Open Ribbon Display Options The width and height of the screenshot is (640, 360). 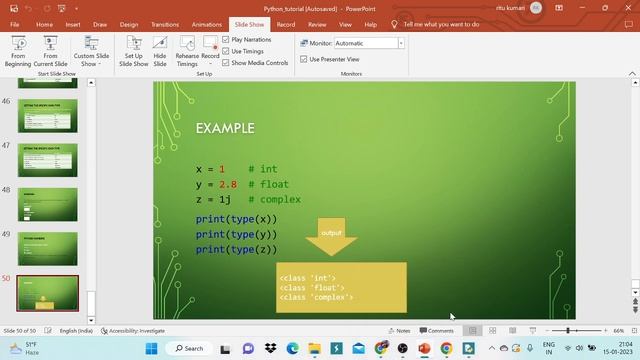(559, 8)
